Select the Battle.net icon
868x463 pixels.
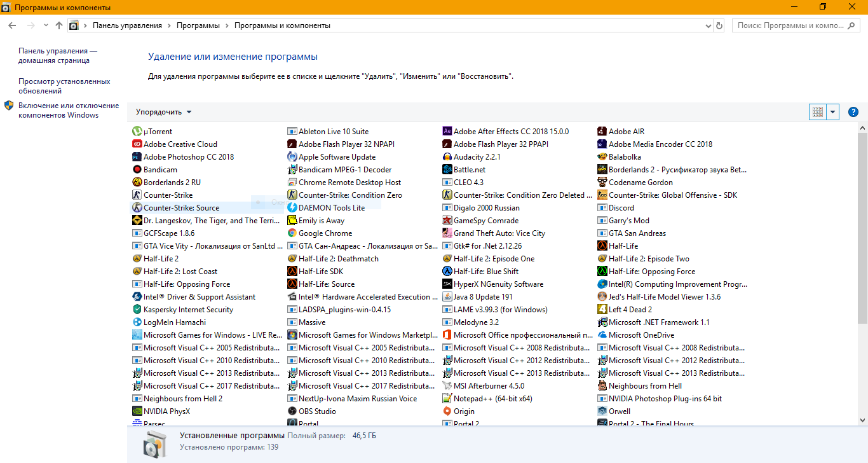point(447,170)
